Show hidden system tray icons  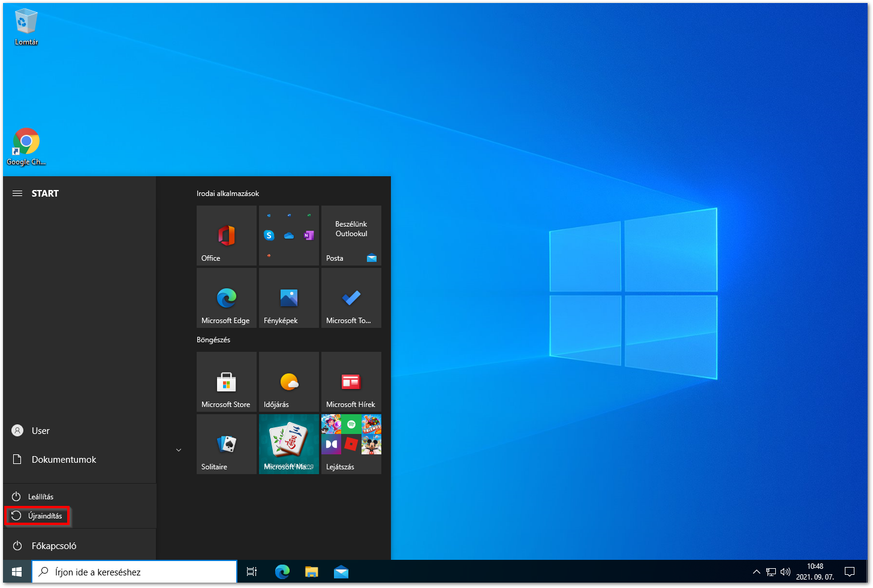coord(756,572)
